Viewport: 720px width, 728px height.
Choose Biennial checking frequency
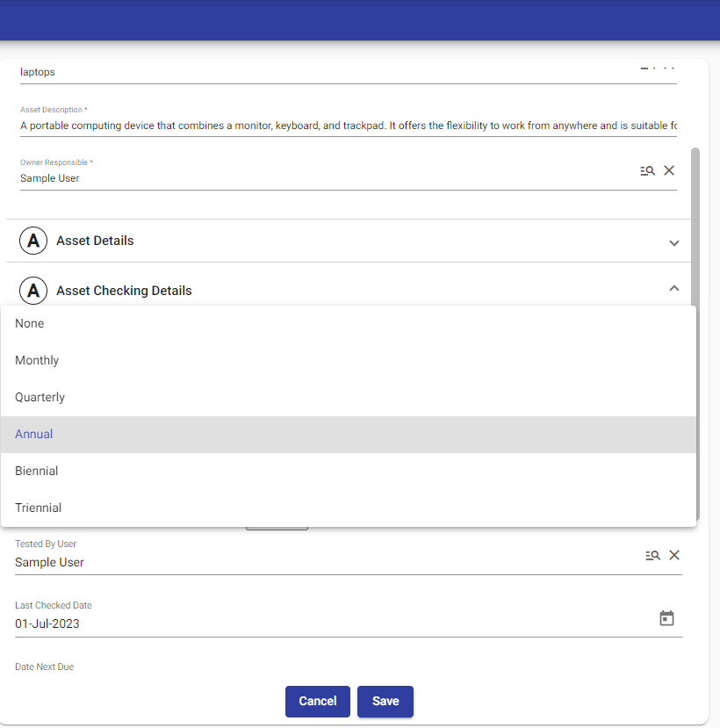[37, 472]
